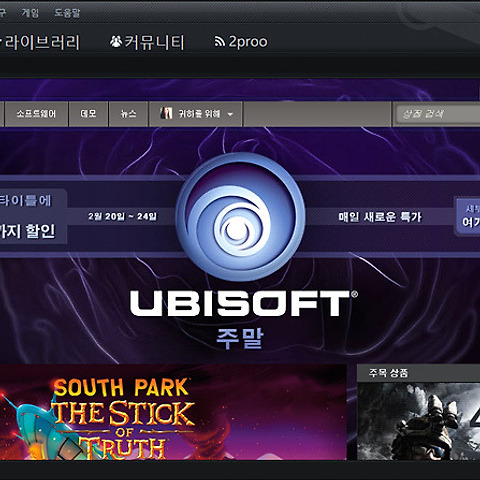Open the 커뮤니티 section
Image resolution: width=480 pixels, height=480 pixels.
click(x=154, y=42)
